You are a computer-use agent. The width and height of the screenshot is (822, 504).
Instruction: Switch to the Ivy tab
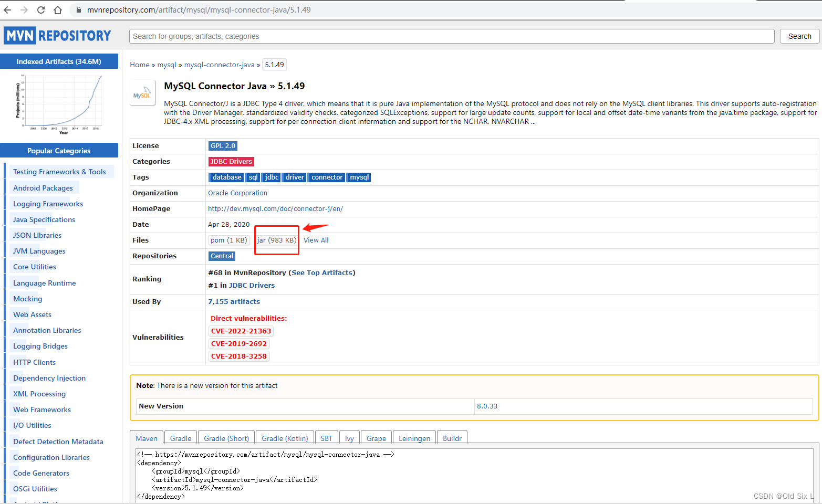pyautogui.click(x=349, y=438)
